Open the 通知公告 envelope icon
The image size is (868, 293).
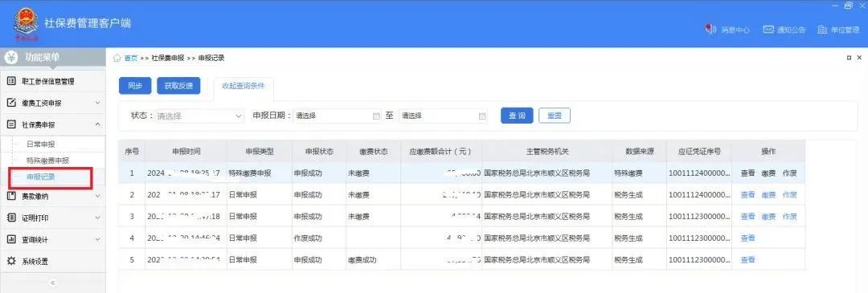(x=768, y=29)
